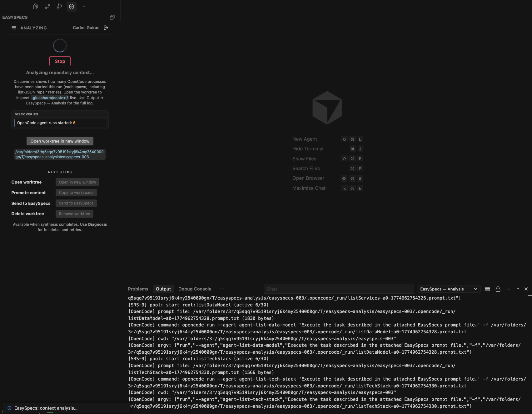Image resolution: width=532 pixels, height=414 pixels.
Task: Open the EasySpecs — Analysis channel dropdown
Action: [448, 289]
